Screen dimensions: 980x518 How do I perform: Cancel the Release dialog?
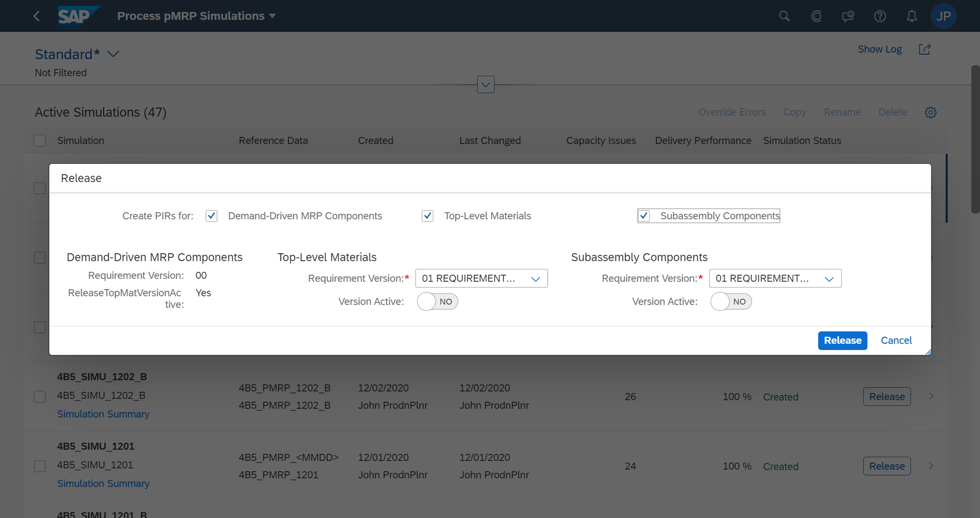pyautogui.click(x=896, y=341)
